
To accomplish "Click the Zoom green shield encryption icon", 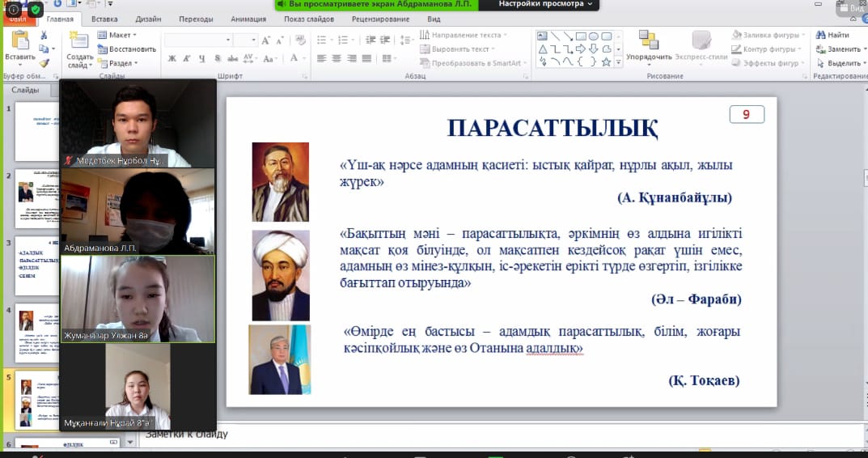I will (x=36, y=10).
